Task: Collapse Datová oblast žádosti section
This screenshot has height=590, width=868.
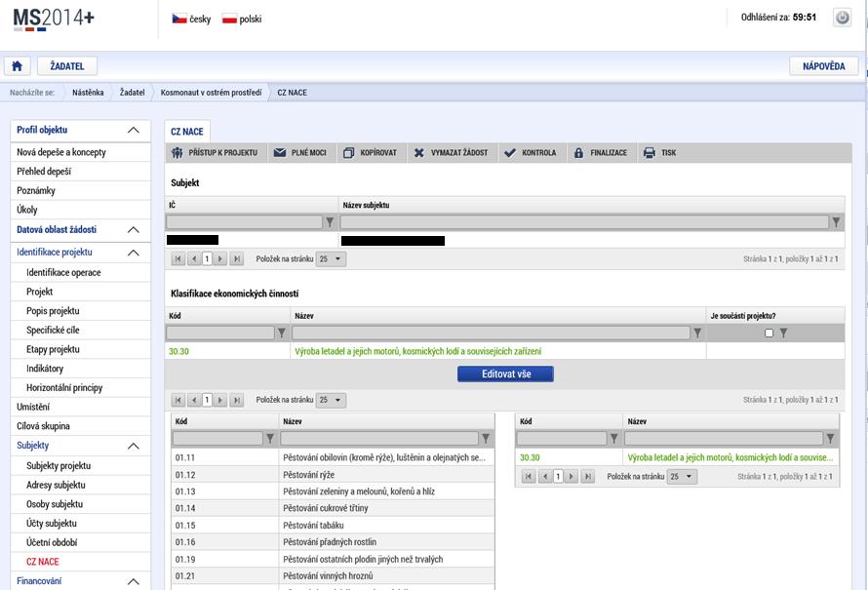Action: tap(134, 230)
